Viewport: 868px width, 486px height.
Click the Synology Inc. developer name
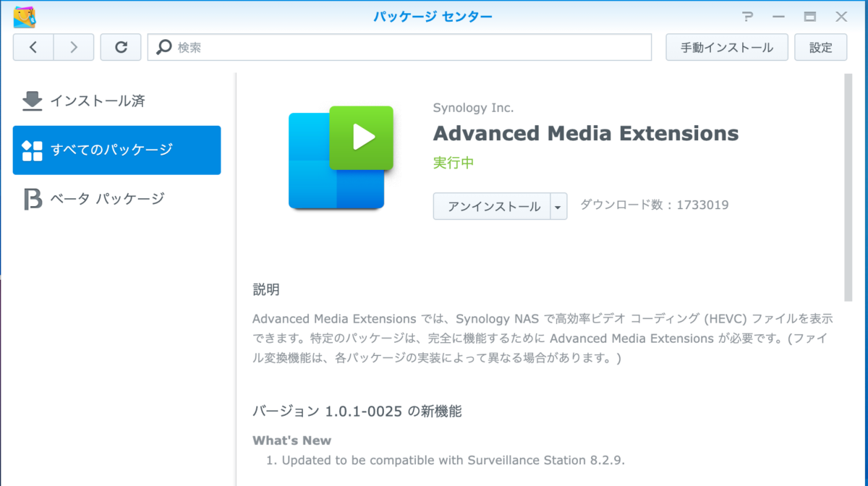[473, 108]
